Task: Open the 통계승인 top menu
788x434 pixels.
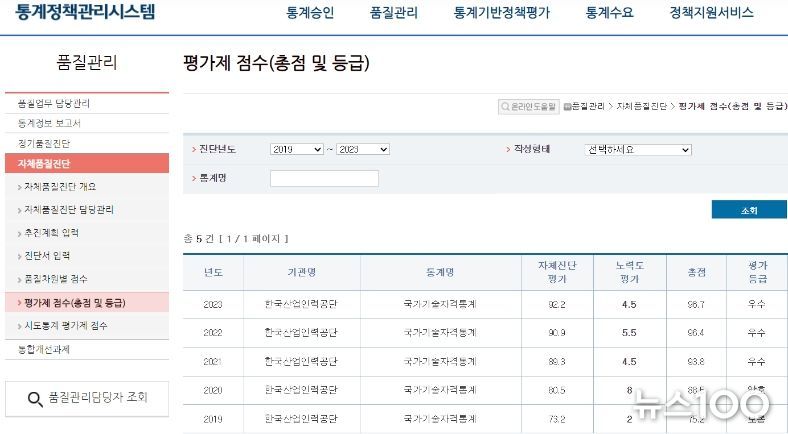Action: (310, 13)
